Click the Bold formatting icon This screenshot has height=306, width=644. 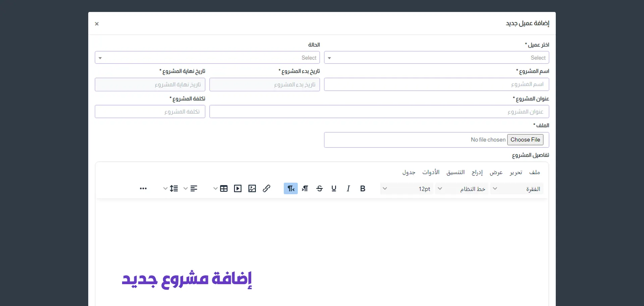363,189
